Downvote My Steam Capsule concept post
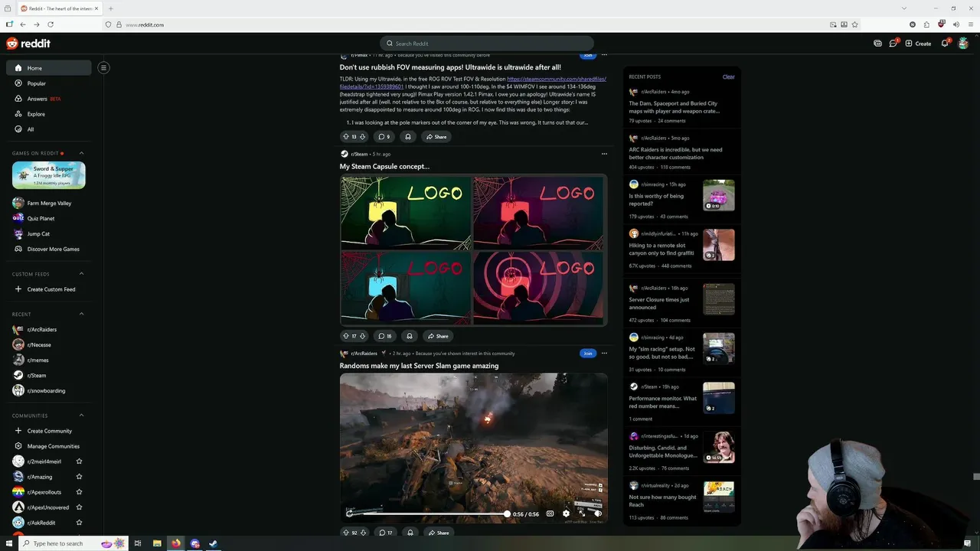Viewport: 980px width, 551px height. (x=362, y=336)
